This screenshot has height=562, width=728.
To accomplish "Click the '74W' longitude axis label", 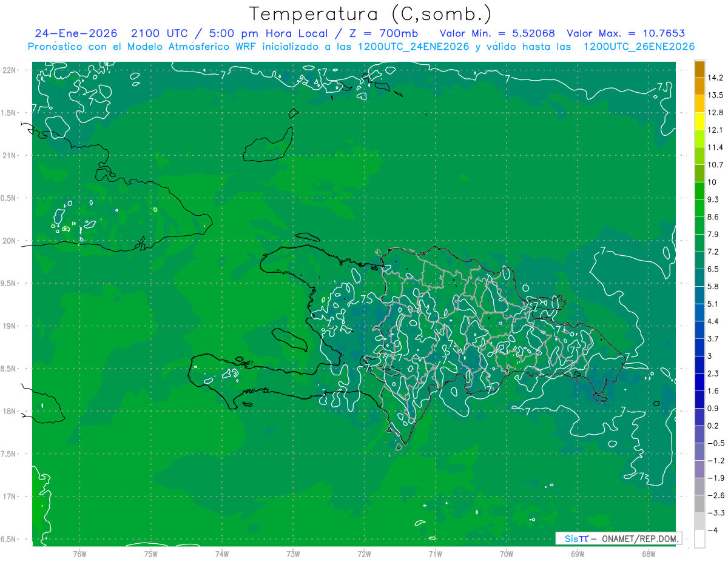I will coord(222,555).
